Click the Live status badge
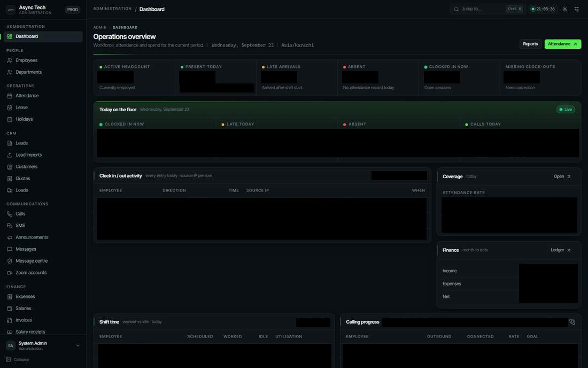588x368 pixels. coord(566,110)
